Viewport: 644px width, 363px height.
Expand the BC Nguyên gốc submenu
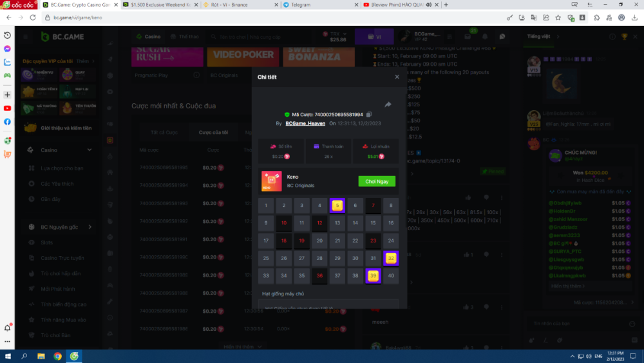coord(90,227)
